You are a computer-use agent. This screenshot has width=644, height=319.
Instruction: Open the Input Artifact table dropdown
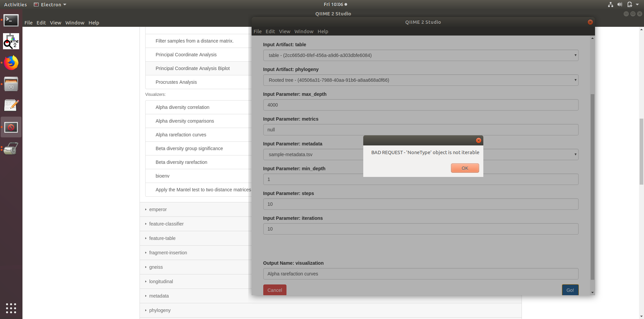[x=421, y=55]
